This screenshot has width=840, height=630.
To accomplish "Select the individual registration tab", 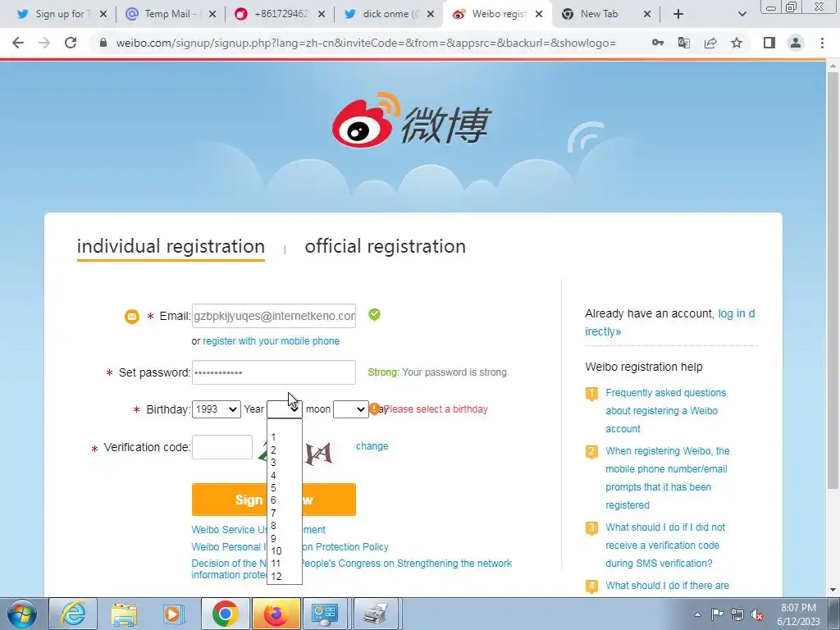I will (x=171, y=246).
